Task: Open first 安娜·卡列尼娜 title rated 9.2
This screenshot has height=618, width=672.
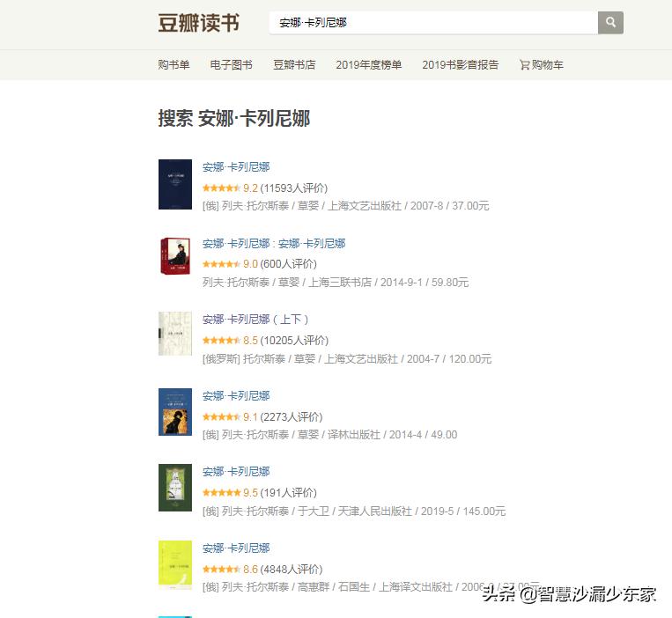Action: point(236,167)
